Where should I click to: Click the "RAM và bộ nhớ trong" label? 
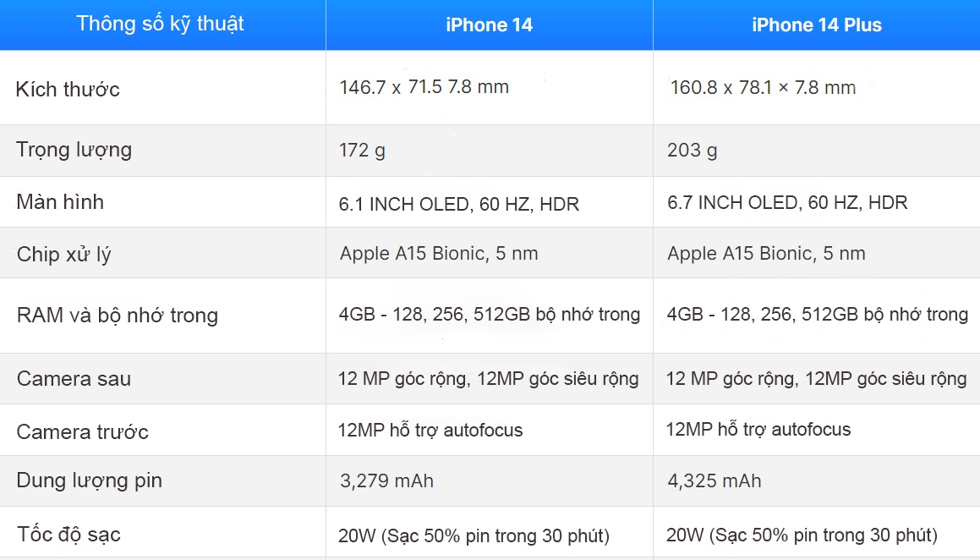[x=117, y=316]
